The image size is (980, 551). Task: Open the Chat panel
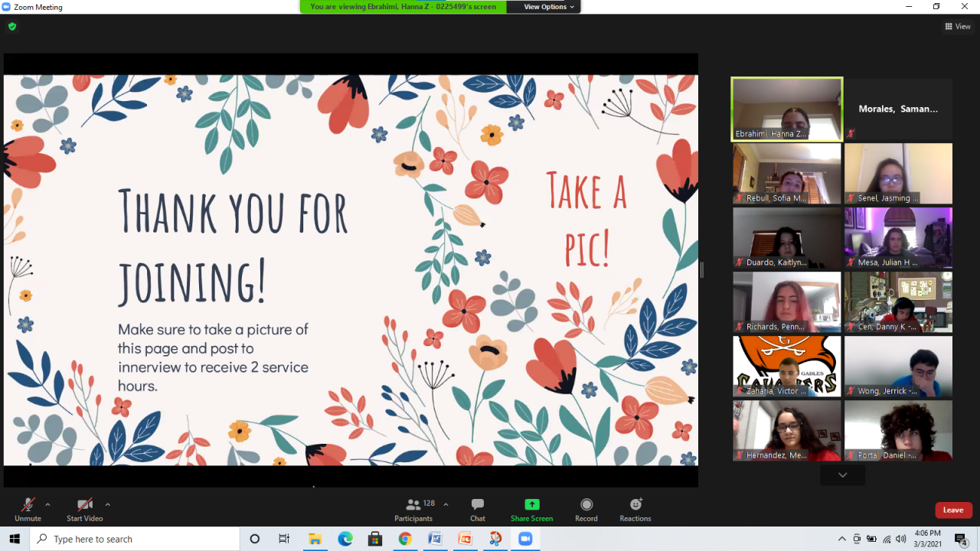[x=478, y=505]
